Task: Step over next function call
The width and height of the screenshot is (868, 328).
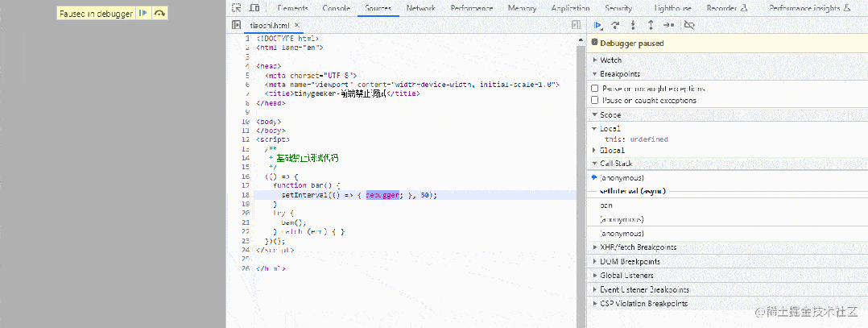Action: [615, 25]
